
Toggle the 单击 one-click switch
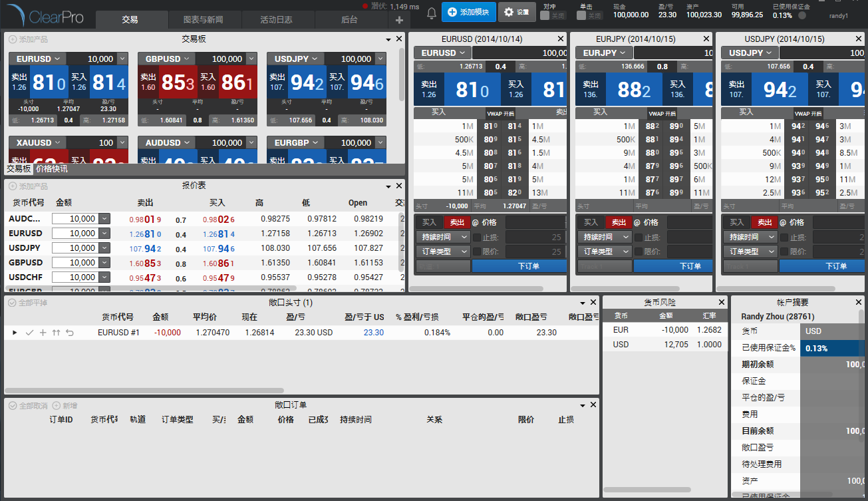(x=589, y=15)
